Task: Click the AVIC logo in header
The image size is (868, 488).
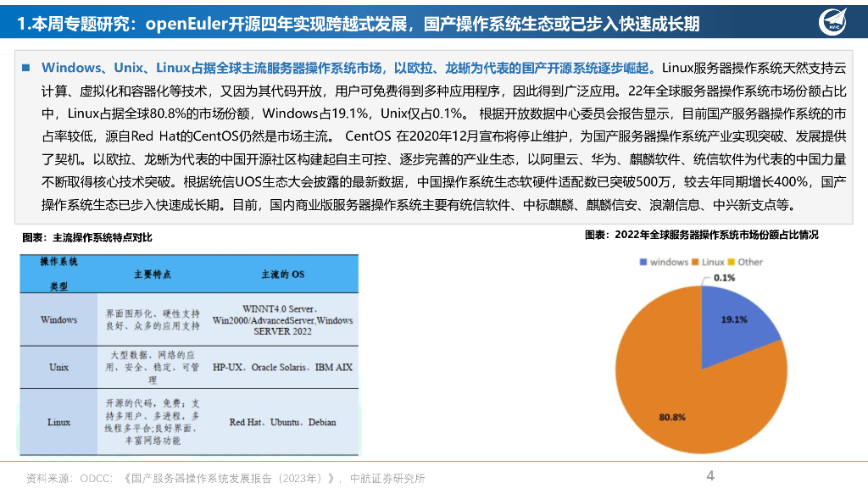Action: tap(832, 22)
